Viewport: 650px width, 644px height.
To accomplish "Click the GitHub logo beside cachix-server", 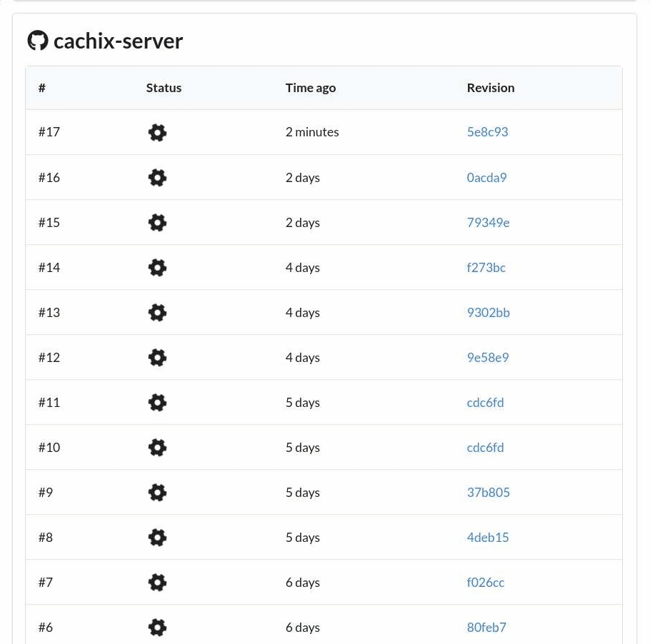I will point(38,40).
